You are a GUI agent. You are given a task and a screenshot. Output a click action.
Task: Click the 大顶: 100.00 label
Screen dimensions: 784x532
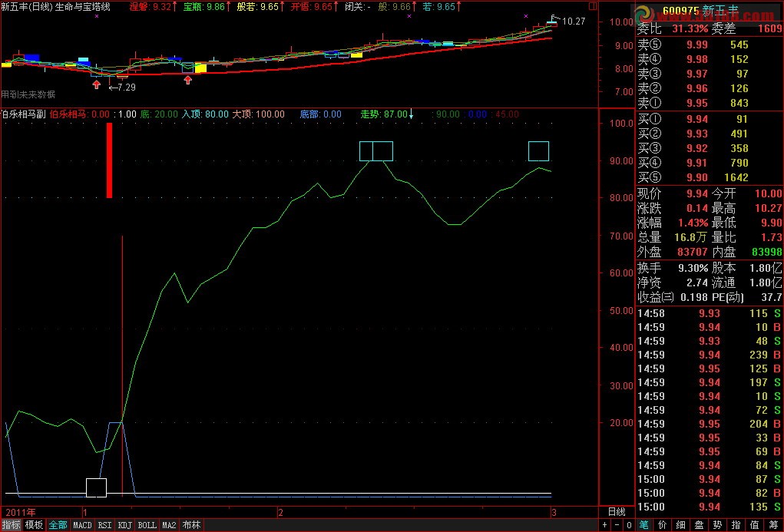(259, 114)
